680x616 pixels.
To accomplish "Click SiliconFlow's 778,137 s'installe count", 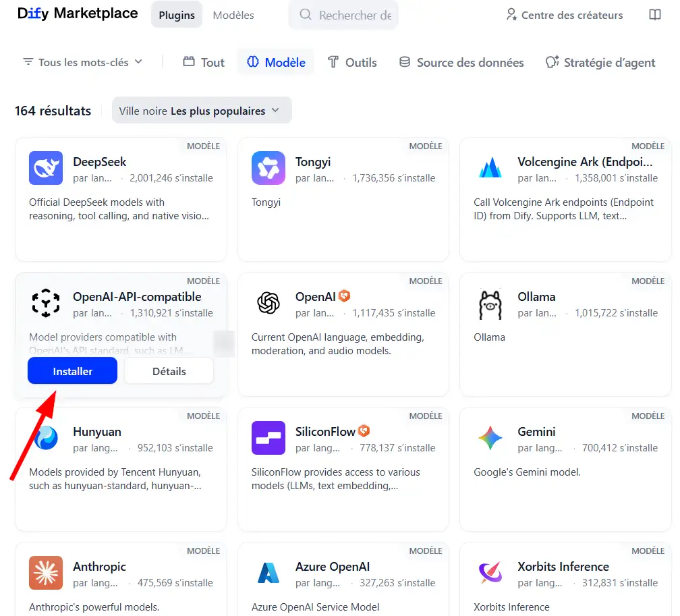I will [x=397, y=448].
